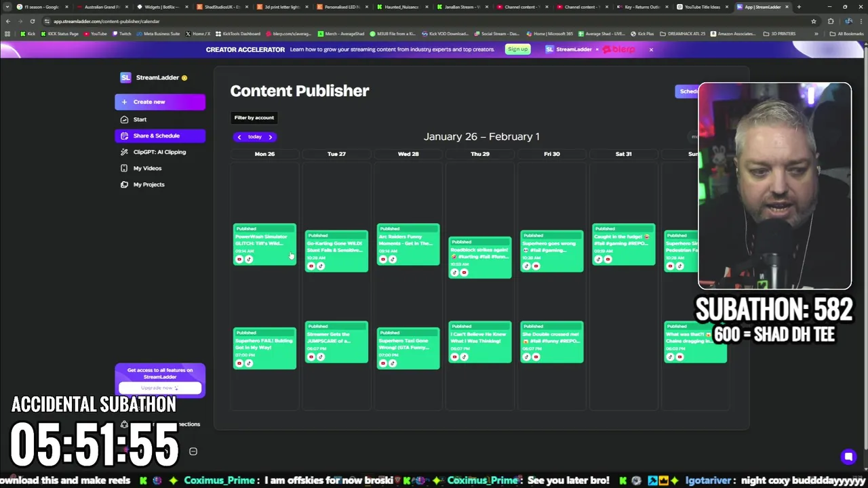Open Arc Raiders Funny Moments post card
The width and height of the screenshot is (868, 488).
click(408, 244)
